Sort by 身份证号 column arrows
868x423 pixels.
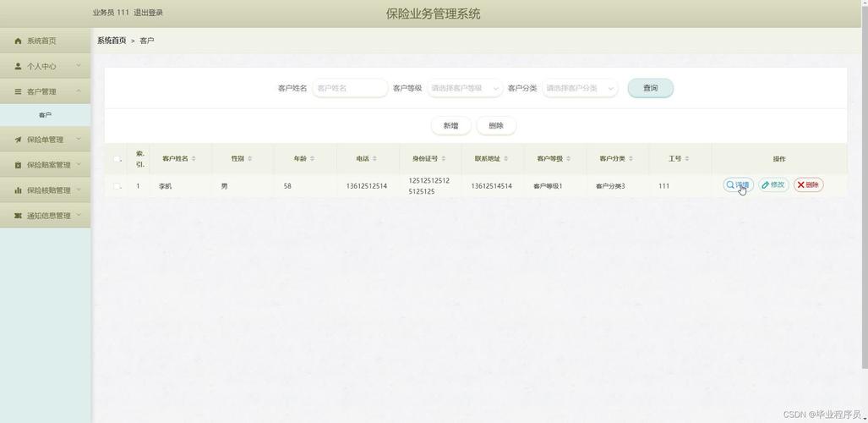pos(444,158)
